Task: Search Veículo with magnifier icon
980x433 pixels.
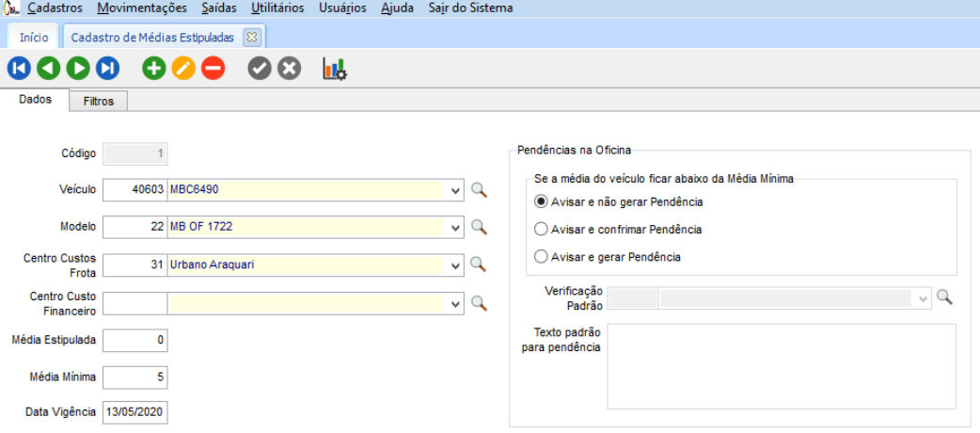Action: tap(480, 190)
